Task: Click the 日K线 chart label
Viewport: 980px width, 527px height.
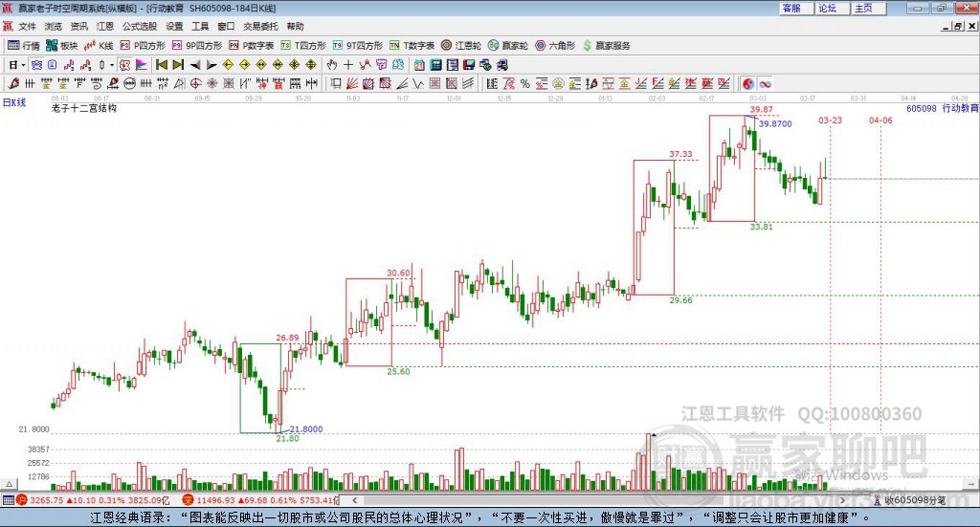Action: (x=13, y=102)
